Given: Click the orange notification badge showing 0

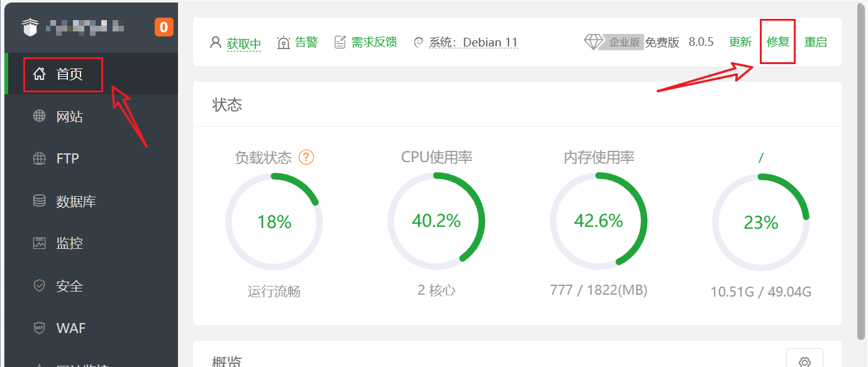Looking at the screenshot, I should [164, 27].
